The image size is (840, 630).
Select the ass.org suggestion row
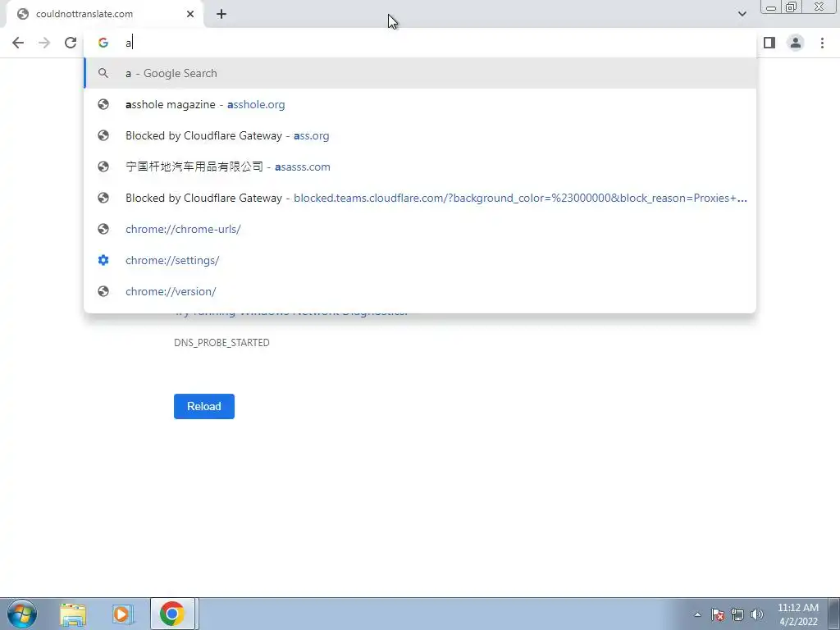[420, 135]
